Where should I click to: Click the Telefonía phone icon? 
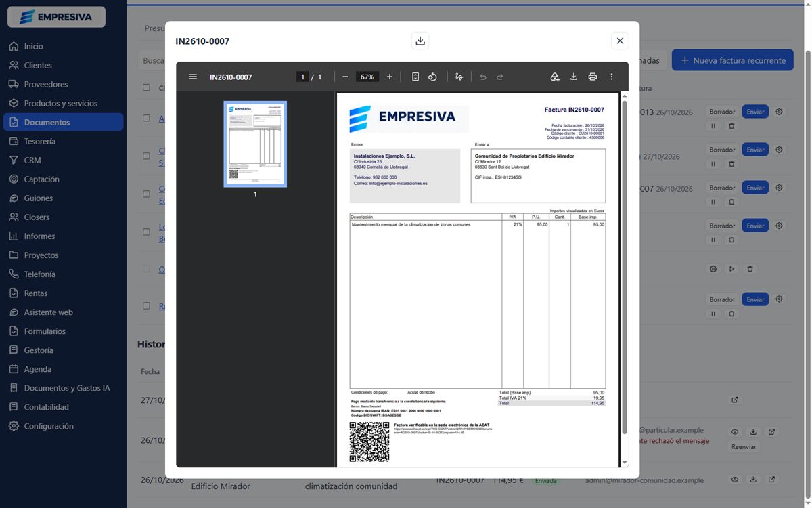click(x=14, y=274)
